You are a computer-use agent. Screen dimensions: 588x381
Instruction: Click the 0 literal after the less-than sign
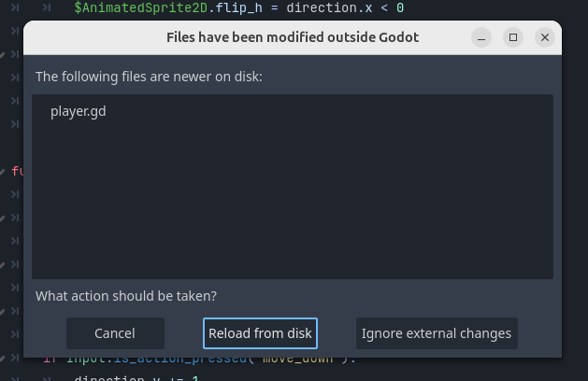(x=399, y=8)
